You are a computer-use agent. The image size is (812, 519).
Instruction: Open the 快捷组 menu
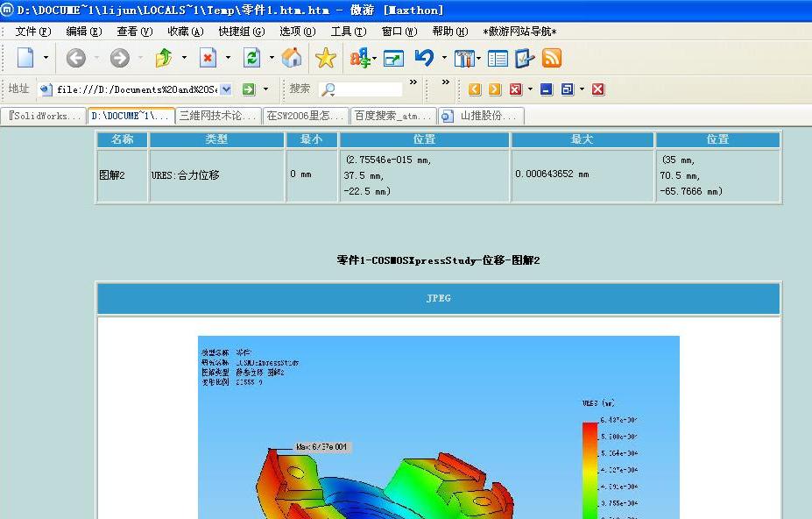[241, 32]
